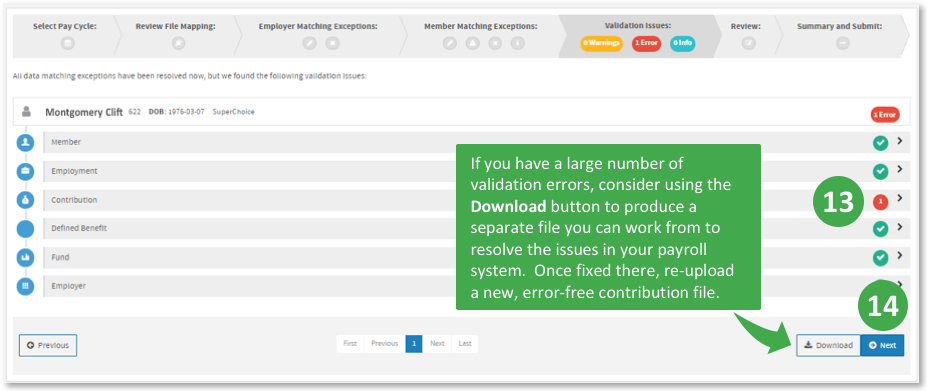The width and height of the screenshot is (927, 391).
Task: Click the Employment briefcase icon
Action: [x=25, y=172]
